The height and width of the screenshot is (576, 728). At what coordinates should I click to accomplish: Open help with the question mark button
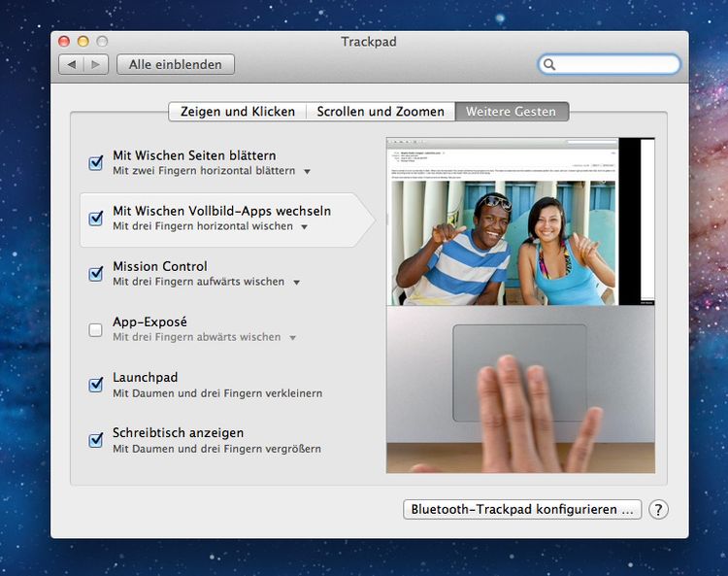coord(658,510)
